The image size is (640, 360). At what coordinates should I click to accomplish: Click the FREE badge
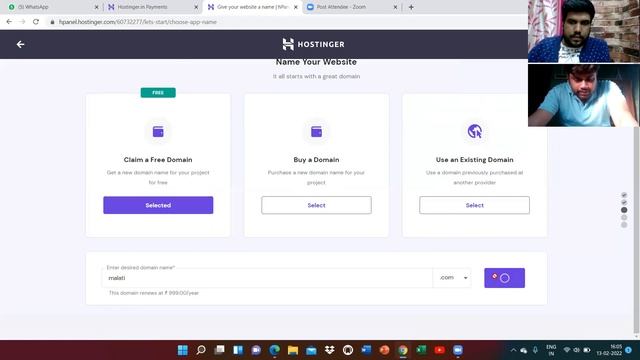tap(158, 93)
